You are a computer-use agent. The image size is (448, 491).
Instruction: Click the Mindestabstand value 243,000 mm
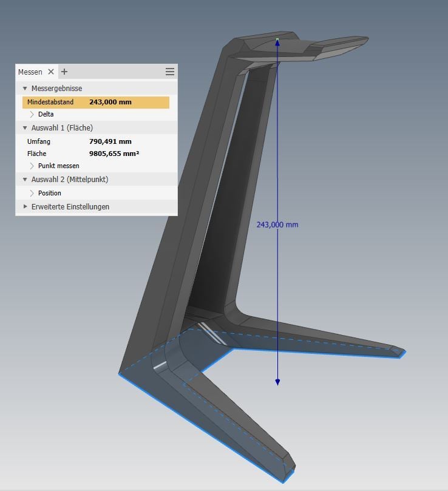click(x=110, y=102)
